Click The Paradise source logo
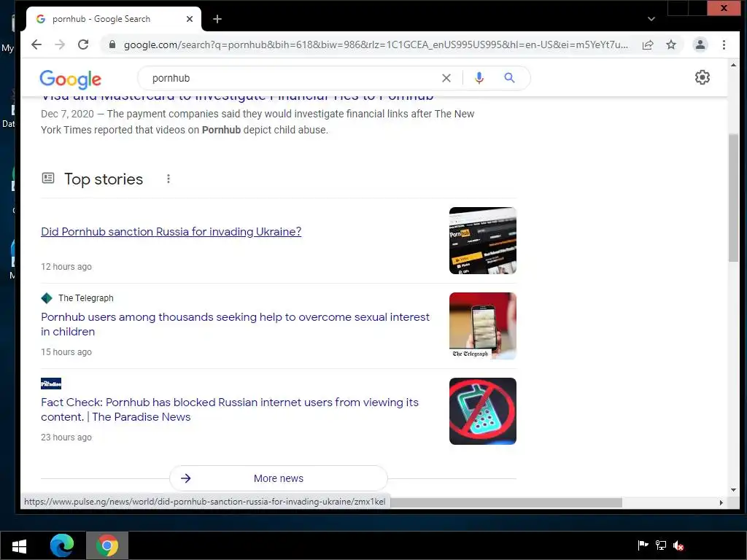The image size is (747, 560). [x=51, y=384]
